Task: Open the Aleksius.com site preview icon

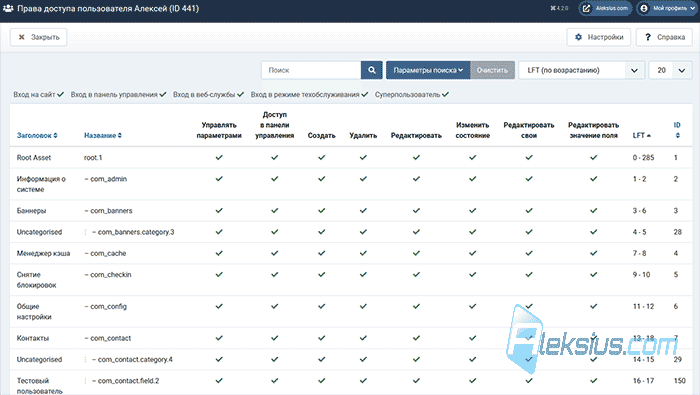Action: 587,8
